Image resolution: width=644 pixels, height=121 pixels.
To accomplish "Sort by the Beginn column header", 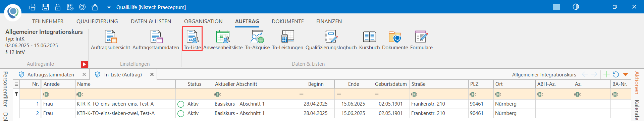I will (316, 84).
